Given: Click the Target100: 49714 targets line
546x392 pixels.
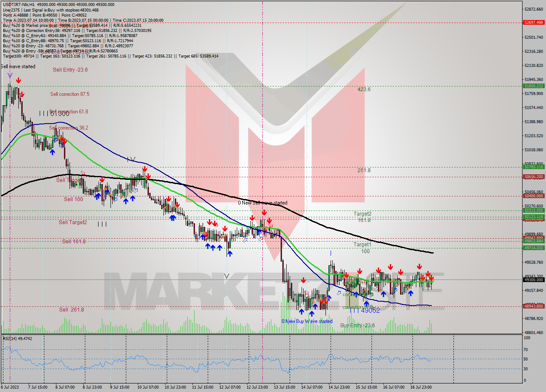Looking at the screenshot, I should tap(110, 56).
